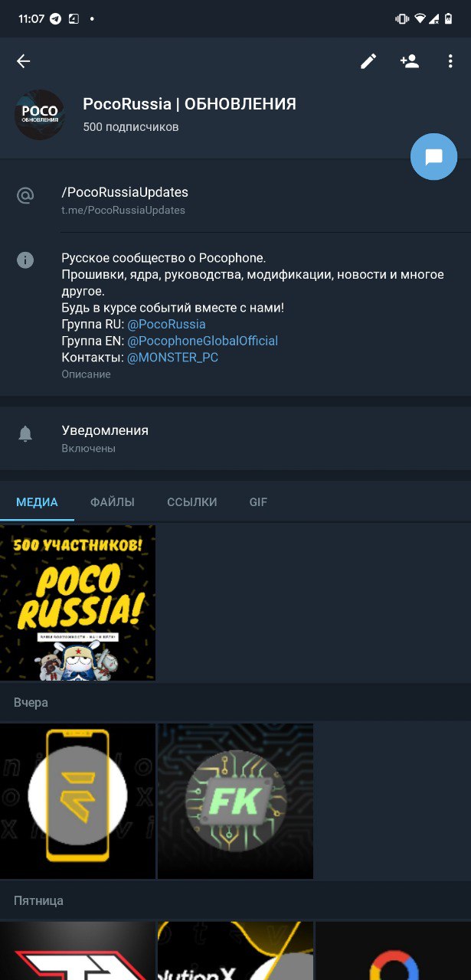
Task: Open the 500 участников Poco Russia image
Action: click(x=77, y=603)
